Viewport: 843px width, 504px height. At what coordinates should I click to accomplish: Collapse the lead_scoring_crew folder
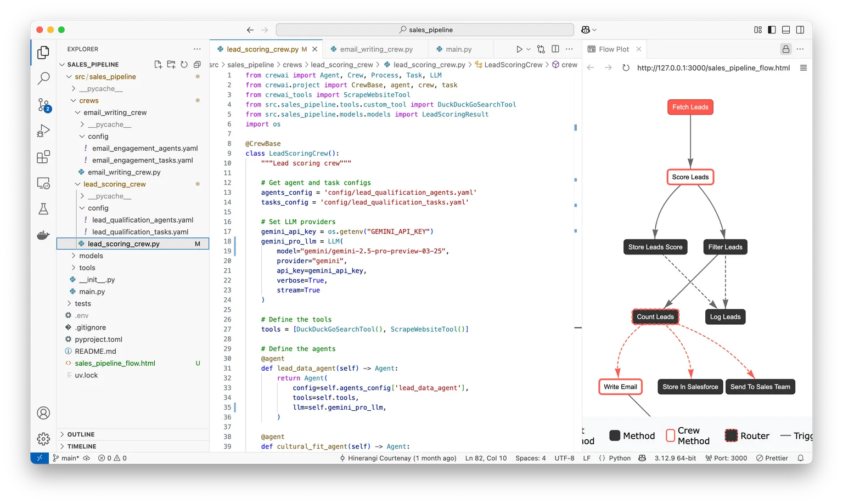pos(78,184)
